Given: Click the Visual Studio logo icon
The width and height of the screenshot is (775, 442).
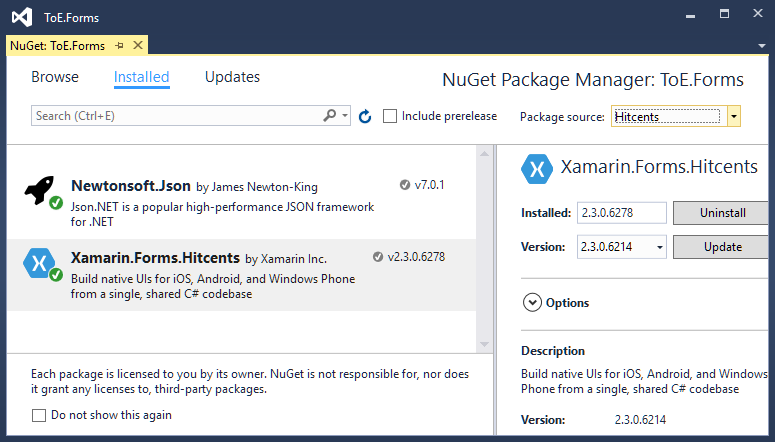Looking at the screenshot, I should (x=22, y=17).
